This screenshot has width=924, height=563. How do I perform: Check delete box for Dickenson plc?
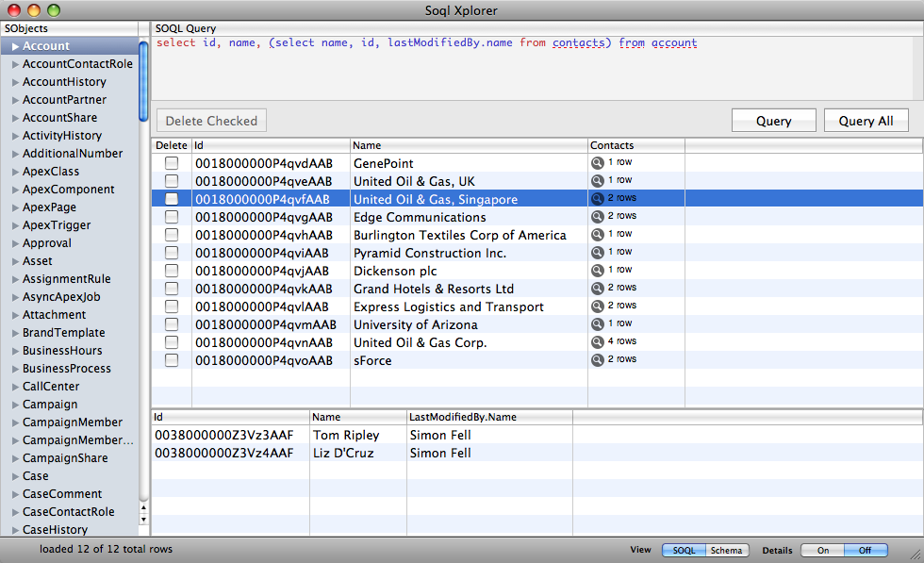[x=172, y=271]
